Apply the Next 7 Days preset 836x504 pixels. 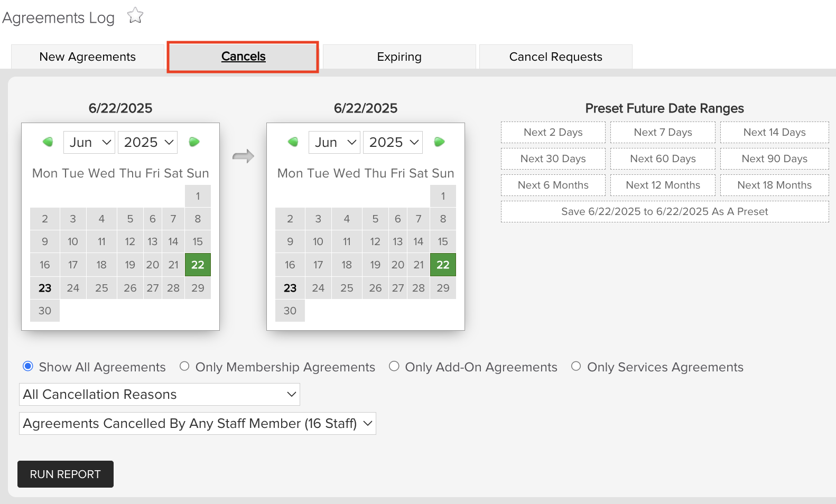pyautogui.click(x=663, y=132)
